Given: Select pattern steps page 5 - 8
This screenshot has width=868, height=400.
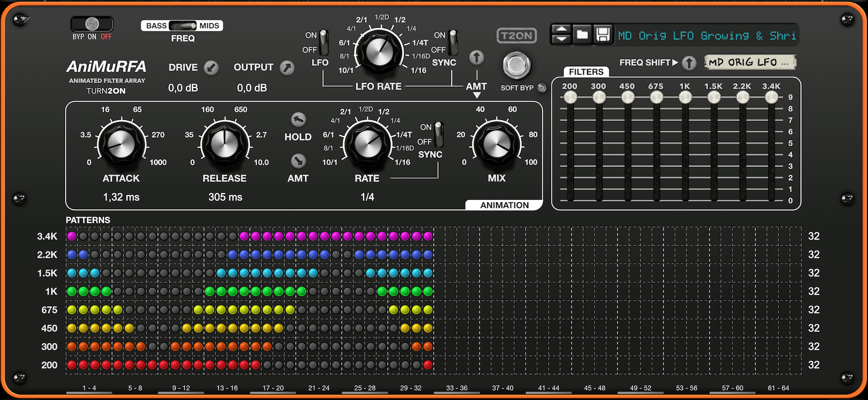Looking at the screenshot, I should 135,389.
